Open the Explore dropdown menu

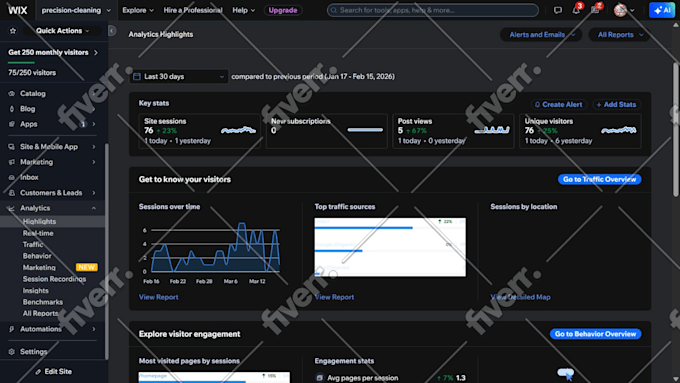click(138, 10)
